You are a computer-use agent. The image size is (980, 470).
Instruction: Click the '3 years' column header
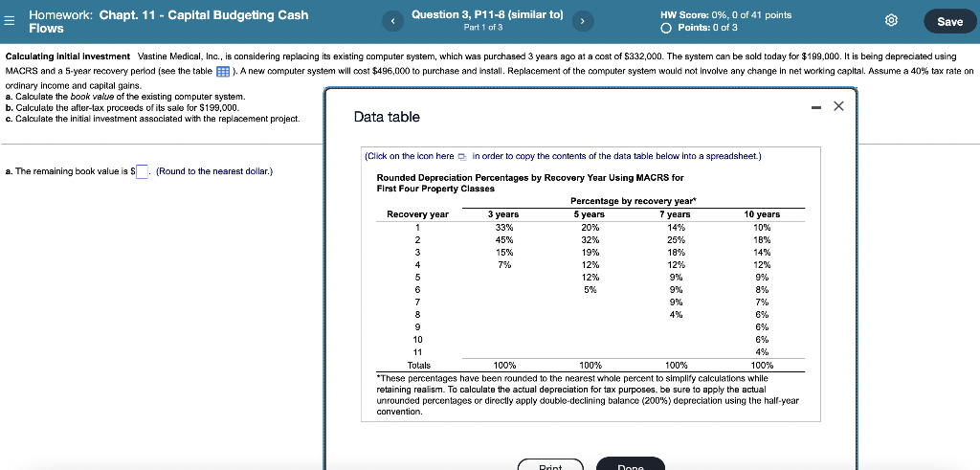click(x=503, y=214)
